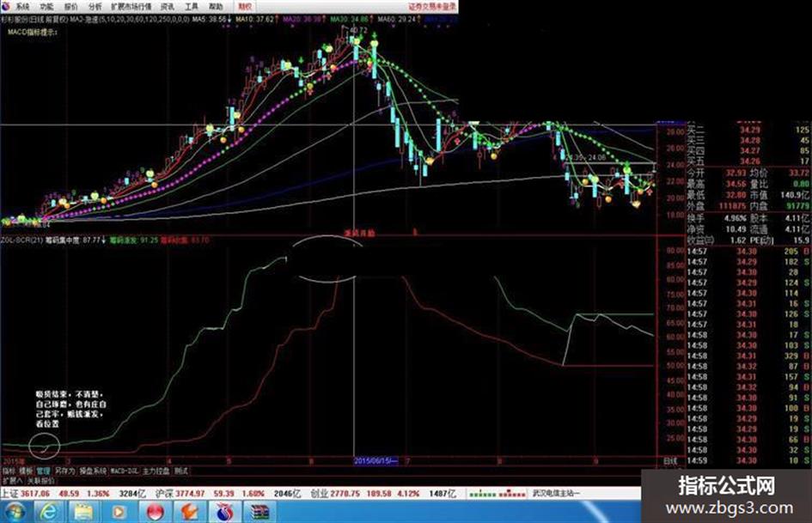Click the 另存为 tab
This screenshot has width=812, height=523.
pyautogui.click(x=64, y=471)
